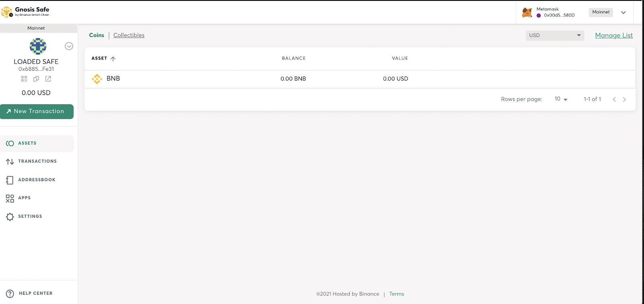Click the safe address 0x6885...Fe31

(x=36, y=69)
